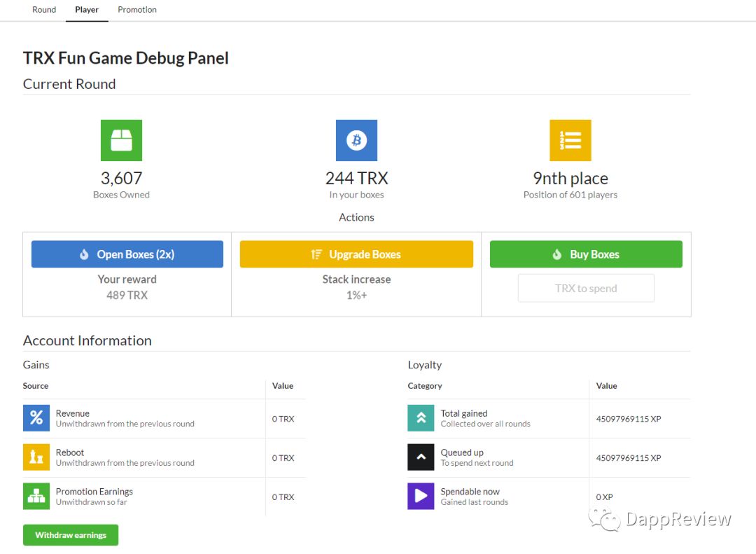The image size is (756, 554).
Task: Click the Your reward label
Action: pyautogui.click(x=127, y=279)
